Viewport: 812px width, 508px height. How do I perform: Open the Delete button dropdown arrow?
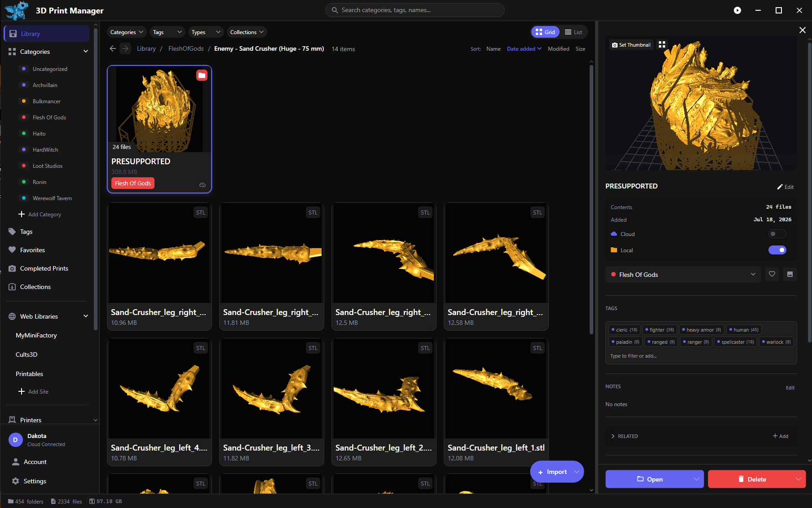click(x=799, y=479)
